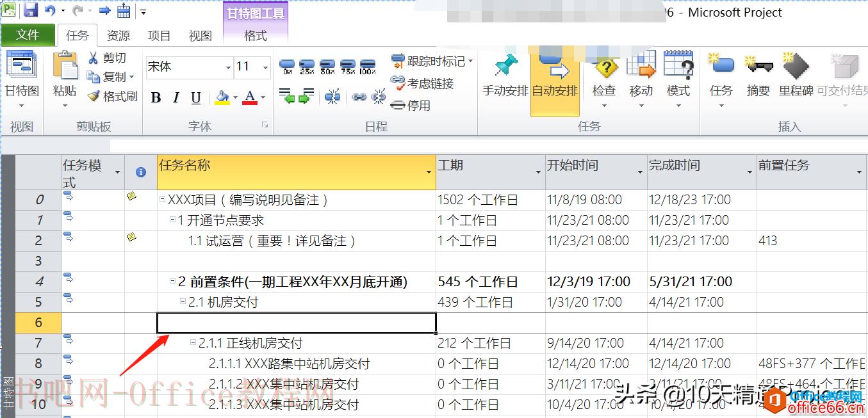Click 跟踪时标记 button

coord(432,61)
